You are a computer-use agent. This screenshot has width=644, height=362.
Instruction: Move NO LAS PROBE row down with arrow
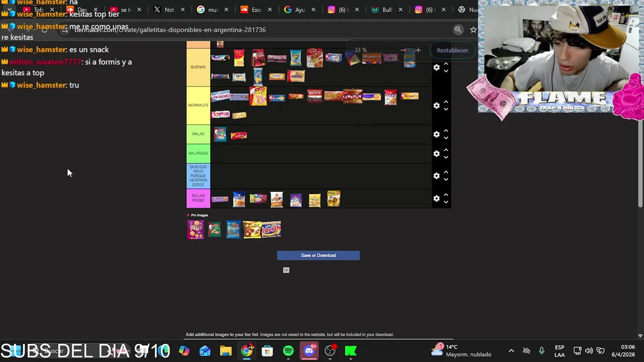(446, 202)
